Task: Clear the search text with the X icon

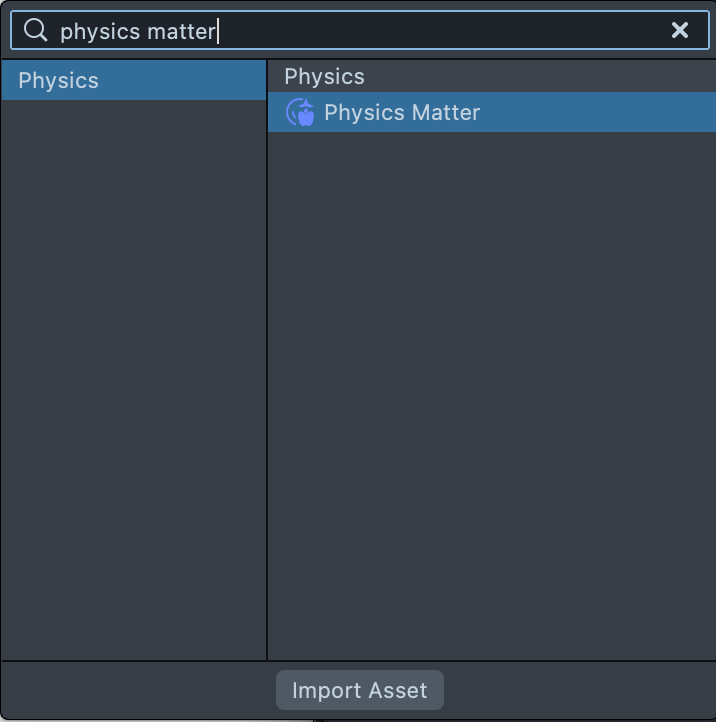Action: coord(680,30)
